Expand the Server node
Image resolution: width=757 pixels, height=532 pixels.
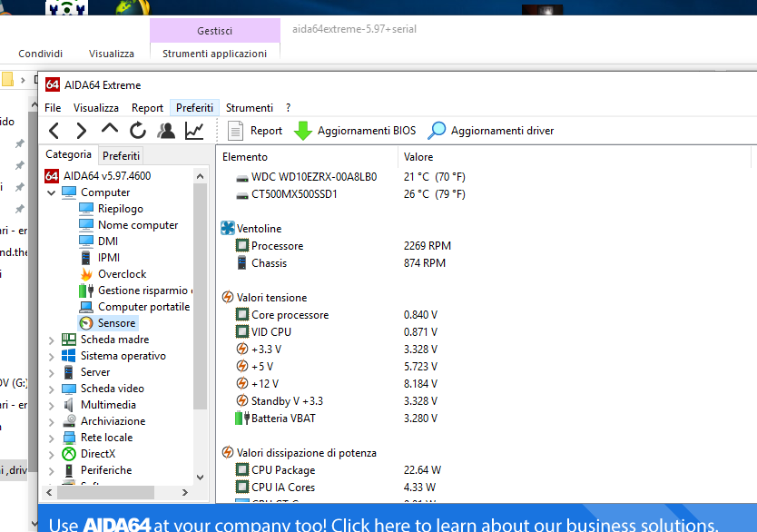51,373
